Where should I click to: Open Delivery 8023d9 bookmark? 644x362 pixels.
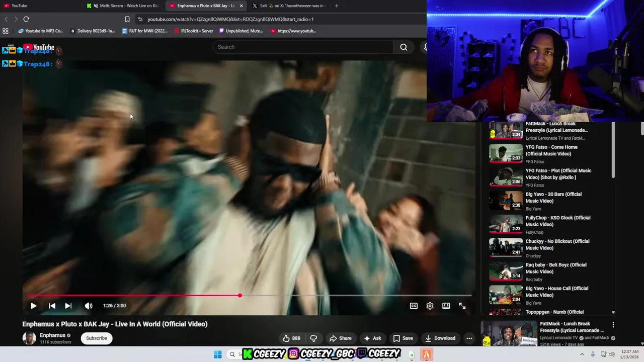pos(93,31)
